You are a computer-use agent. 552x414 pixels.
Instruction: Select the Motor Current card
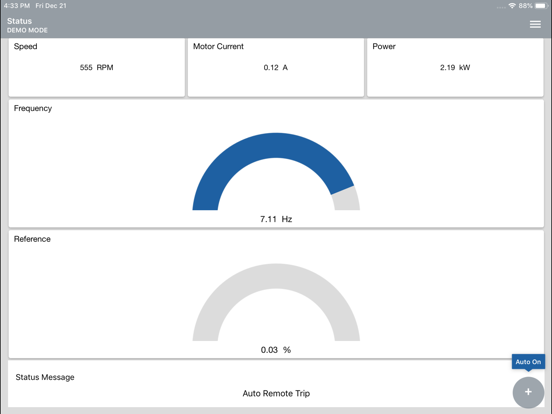[x=276, y=67]
